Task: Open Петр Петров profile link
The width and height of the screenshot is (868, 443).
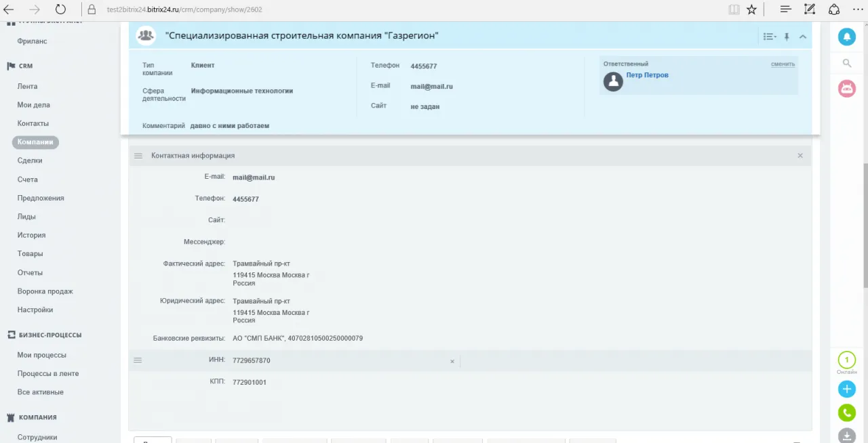Action: tap(647, 75)
